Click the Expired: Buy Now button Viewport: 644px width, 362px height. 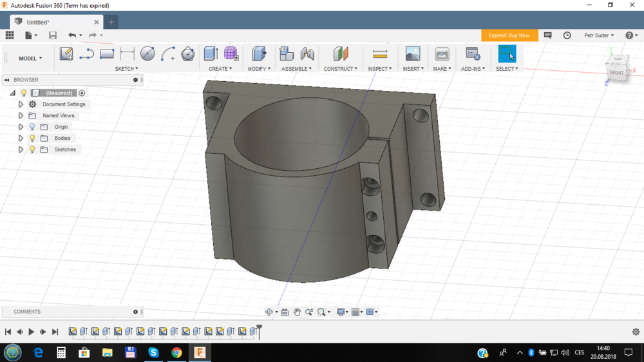(509, 35)
